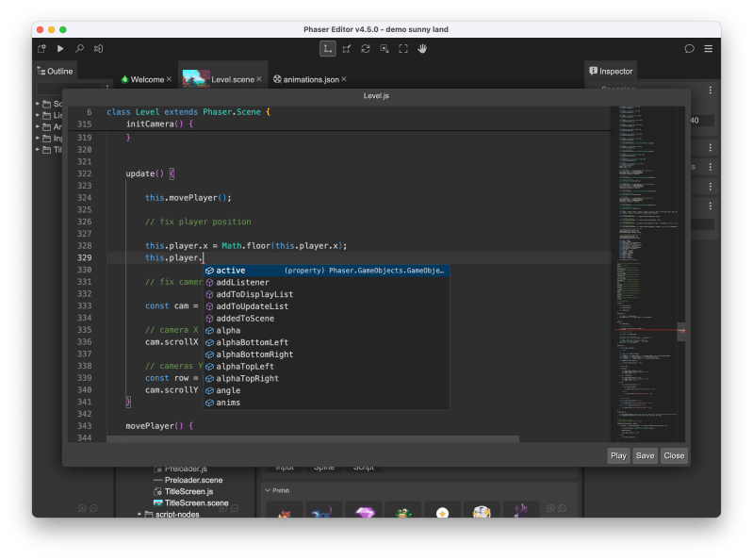
Task: Open project in VS Code icon
Action: (x=98, y=48)
